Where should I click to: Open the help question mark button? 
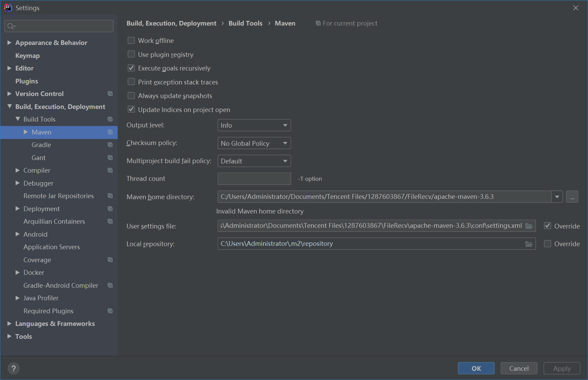[14, 368]
